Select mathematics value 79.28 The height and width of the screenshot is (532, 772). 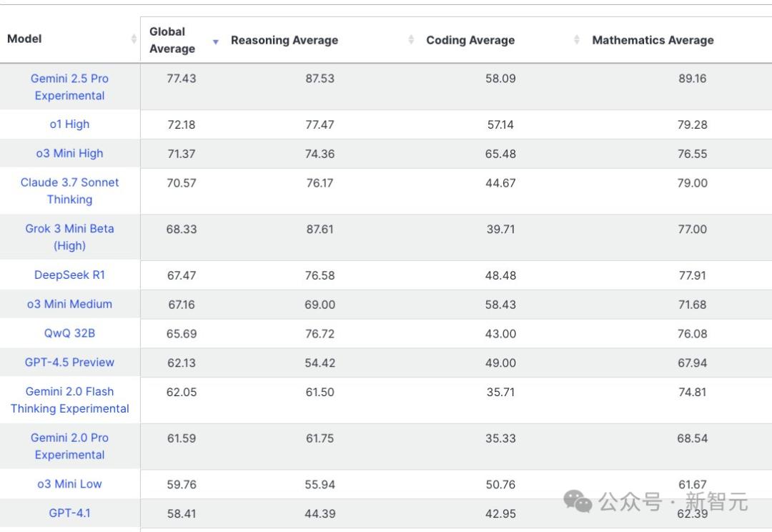[x=692, y=124]
